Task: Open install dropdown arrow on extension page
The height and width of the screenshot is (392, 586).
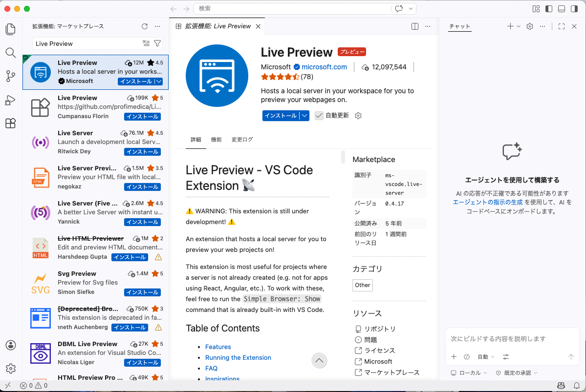Action: pos(304,116)
